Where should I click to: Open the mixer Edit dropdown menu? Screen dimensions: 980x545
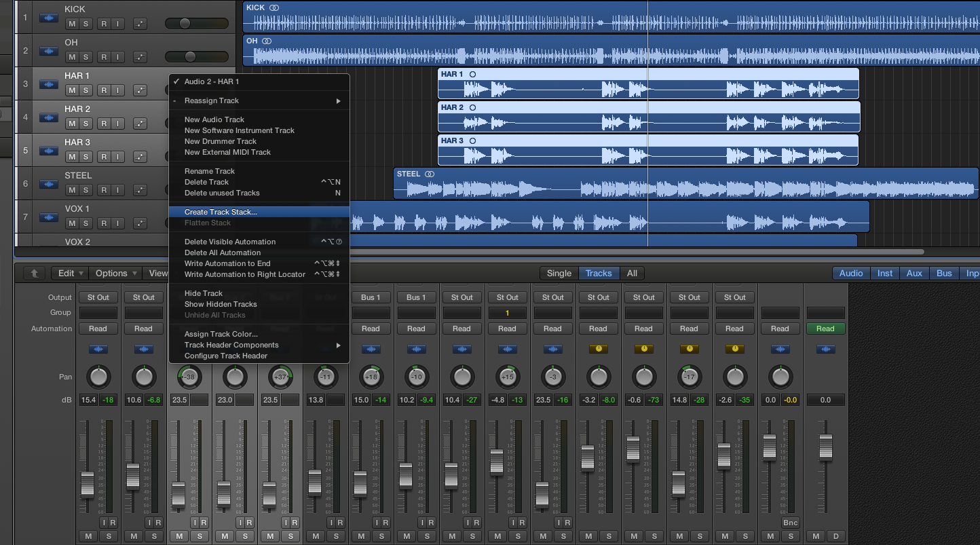coord(71,274)
